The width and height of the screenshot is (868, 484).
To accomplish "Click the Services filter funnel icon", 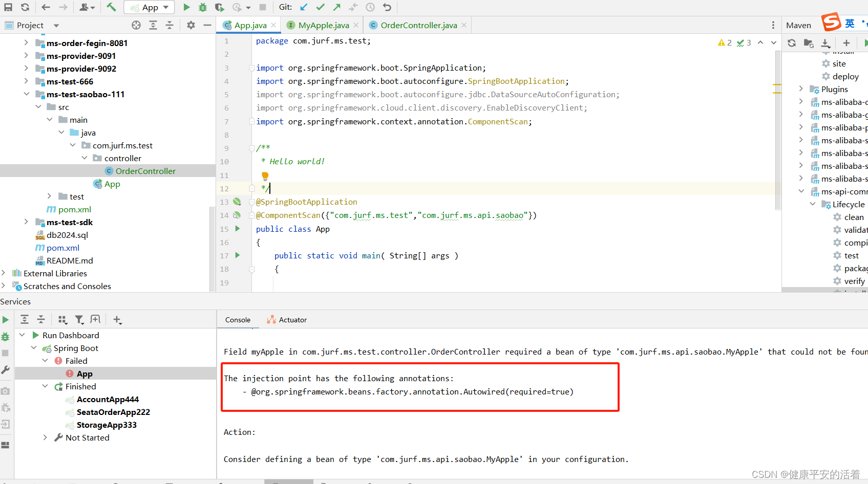I will tap(79, 320).
